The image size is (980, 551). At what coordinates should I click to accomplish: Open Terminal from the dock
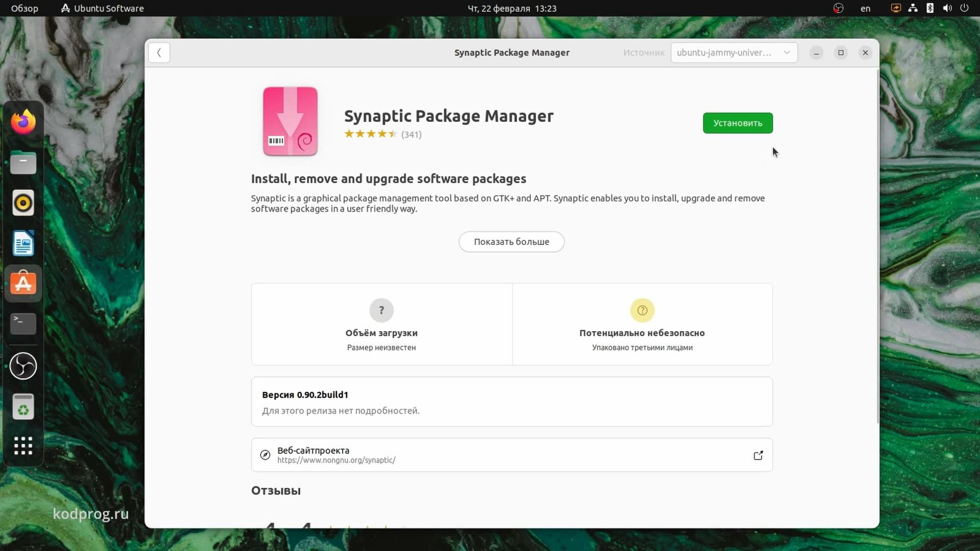pos(23,324)
